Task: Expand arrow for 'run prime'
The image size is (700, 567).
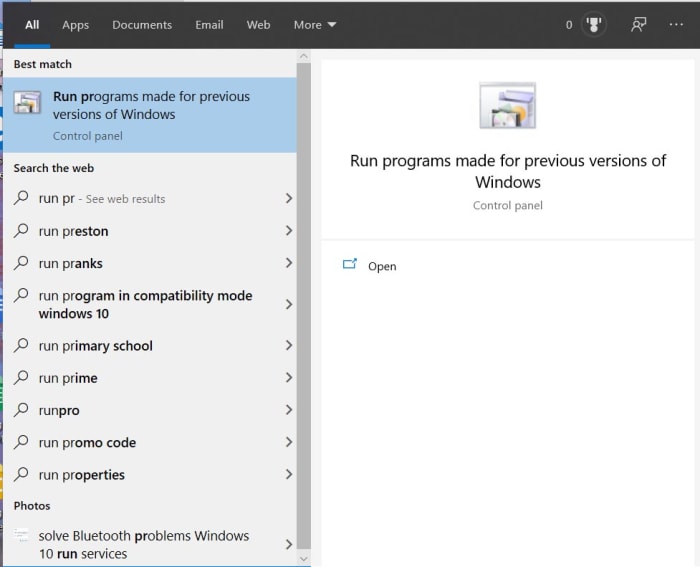Action: (x=289, y=378)
